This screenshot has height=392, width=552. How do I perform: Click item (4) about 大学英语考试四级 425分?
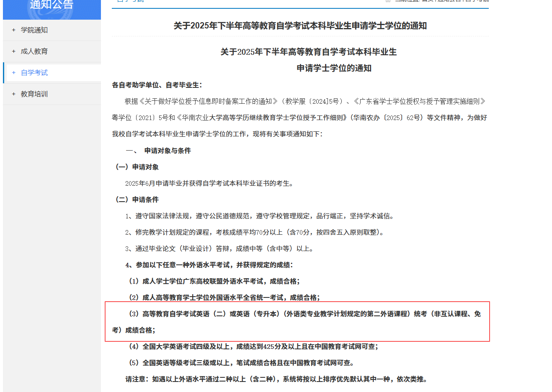coord(253,346)
